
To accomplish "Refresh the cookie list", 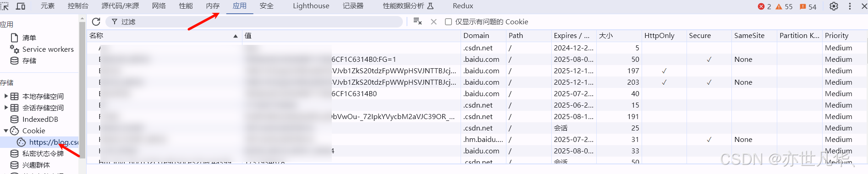I will 96,22.
